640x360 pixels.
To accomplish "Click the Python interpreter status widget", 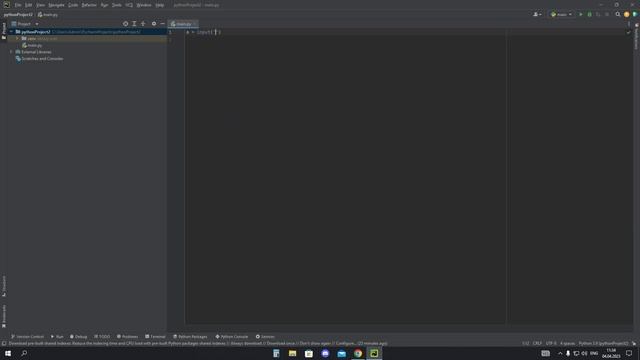I will [x=603, y=344].
